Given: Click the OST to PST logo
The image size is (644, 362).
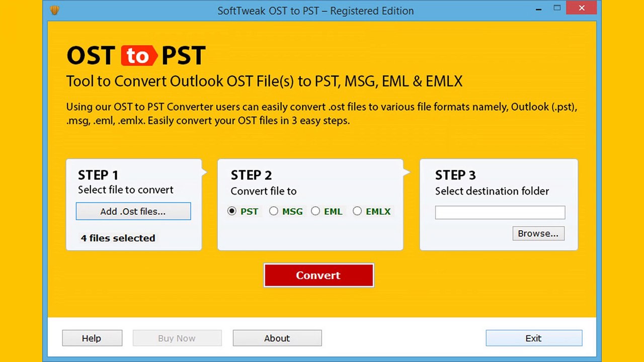Looking at the screenshot, I should point(136,55).
